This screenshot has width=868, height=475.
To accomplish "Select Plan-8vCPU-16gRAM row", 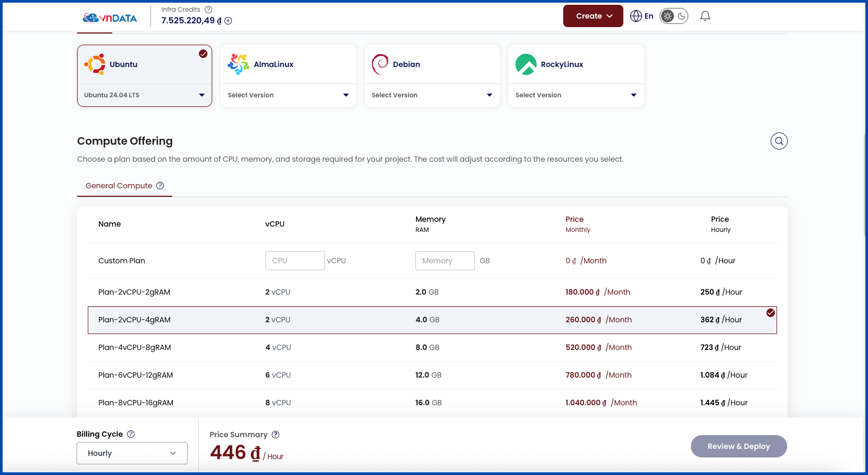I will (x=432, y=403).
